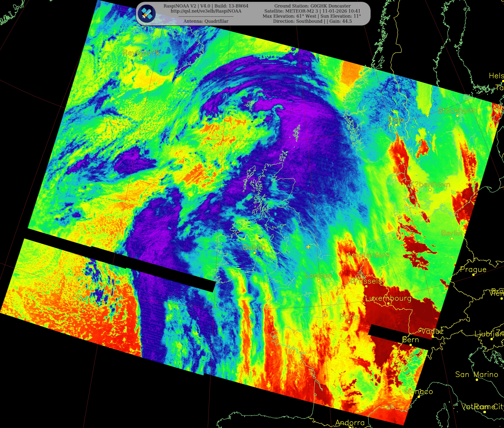Screen dimensions: 504x428
Task: Select the Brussels city label
Action: pos(366,281)
